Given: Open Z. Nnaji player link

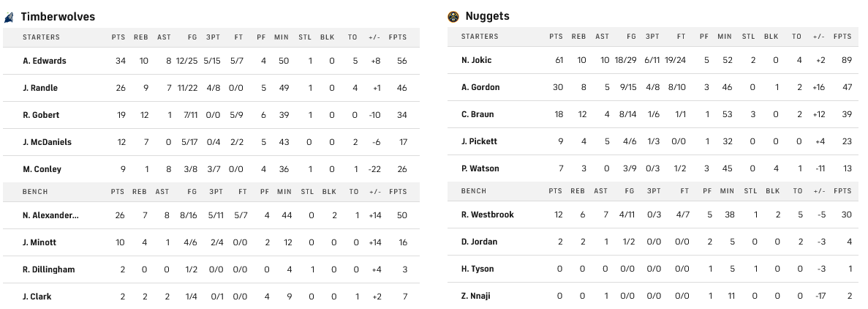Looking at the screenshot, I should [x=475, y=296].
